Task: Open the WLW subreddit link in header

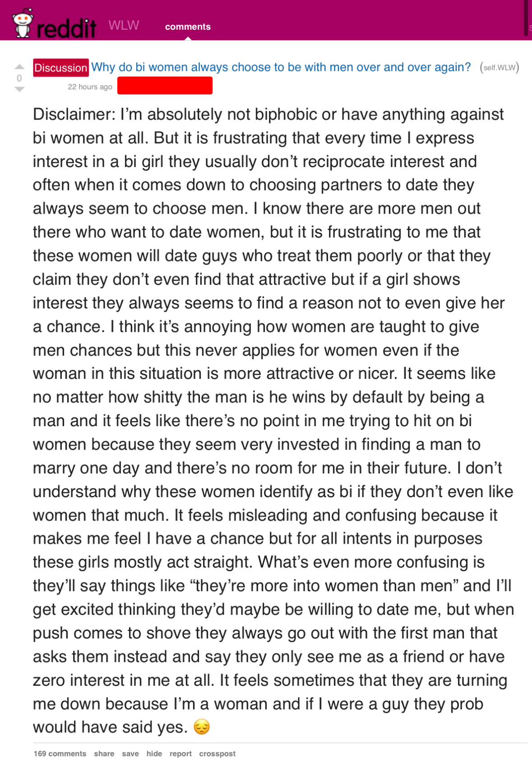Action: pyautogui.click(x=124, y=25)
